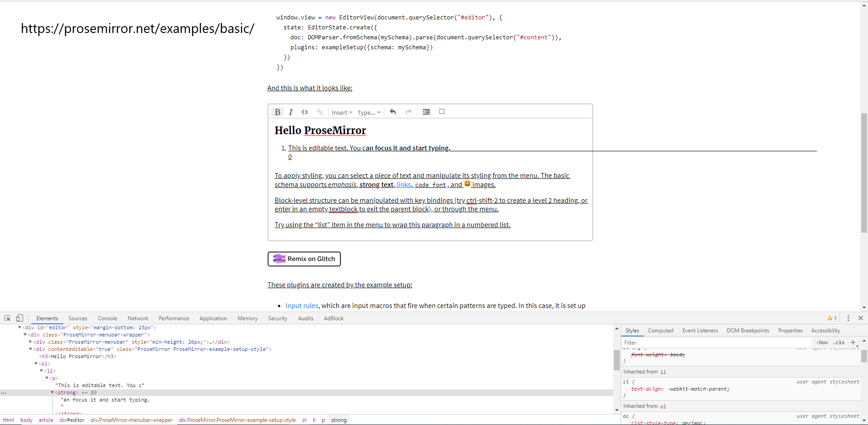Open the Type... dropdown menu
This screenshot has height=425, width=868.
pyautogui.click(x=369, y=112)
